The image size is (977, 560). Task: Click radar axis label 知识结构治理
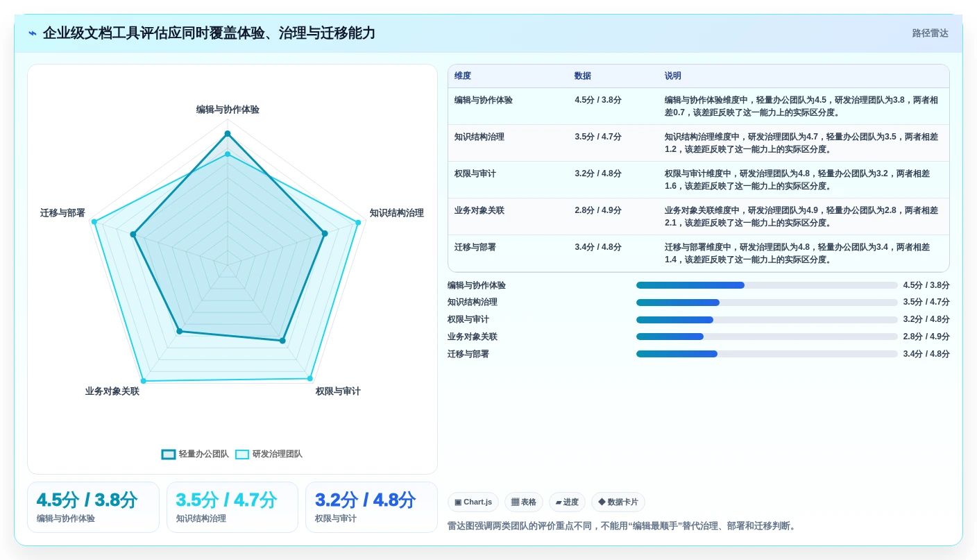click(x=396, y=213)
